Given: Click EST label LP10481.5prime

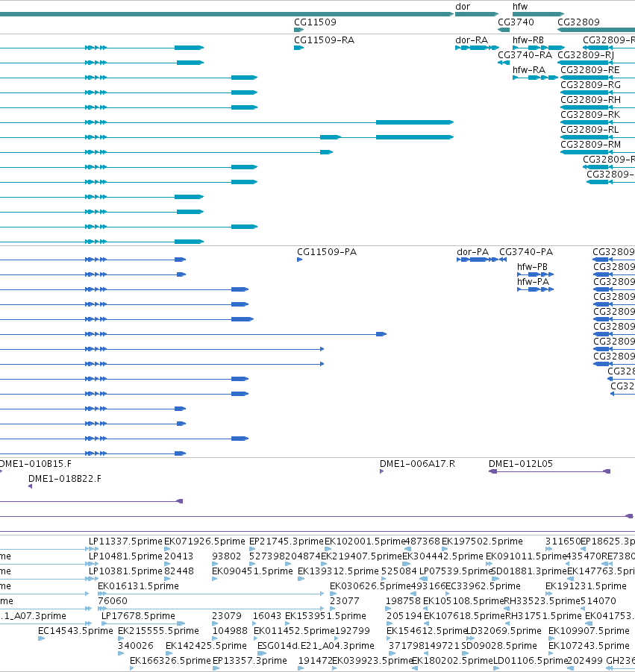Looking at the screenshot, I should click(125, 556).
